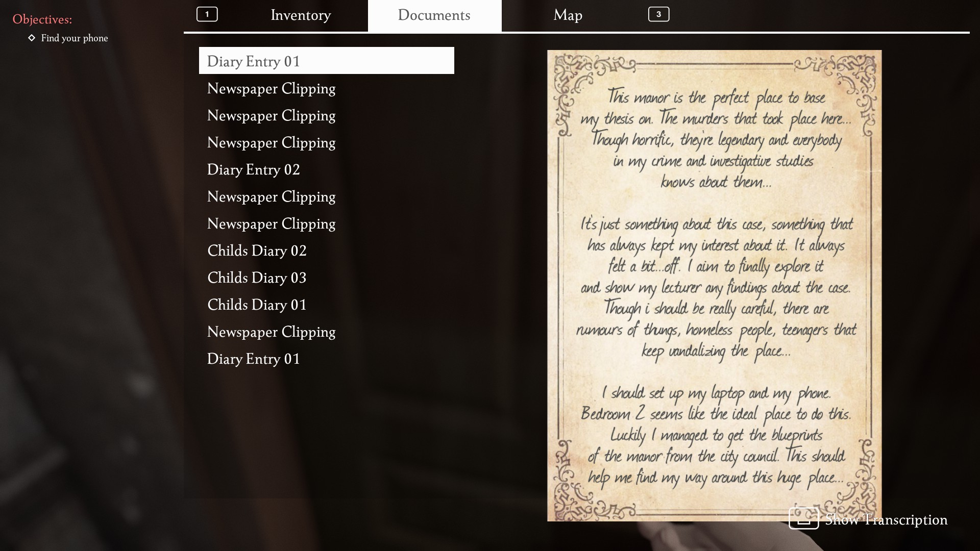Switch to the Map tab

(x=568, y=15)
